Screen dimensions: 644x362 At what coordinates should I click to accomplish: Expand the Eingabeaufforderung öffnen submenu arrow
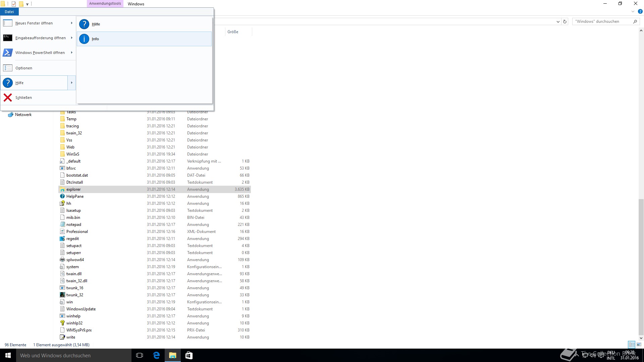72,38
